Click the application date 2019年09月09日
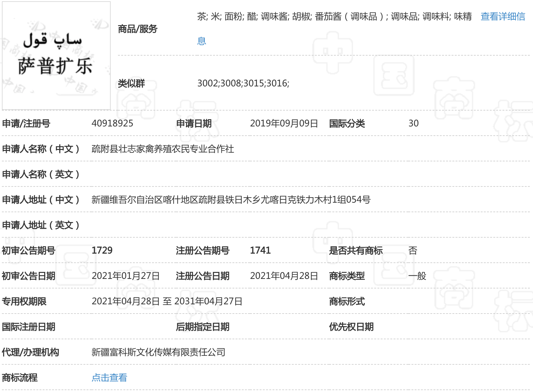Viewport: 533px width, 392px height. point(284,123)
